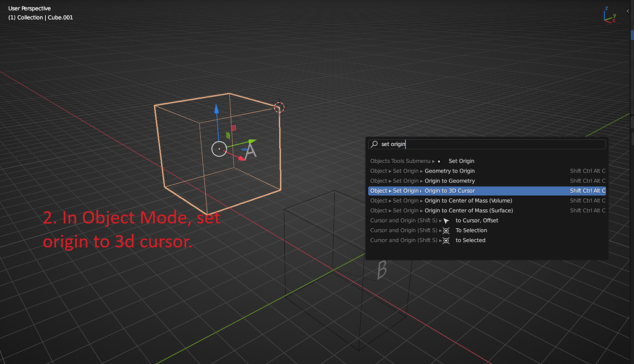The width and height of the screenshot is (634, 364).
Task: Click the 'B' label on unselected cube
Action: pyautogui.click(x=382, y=270)
